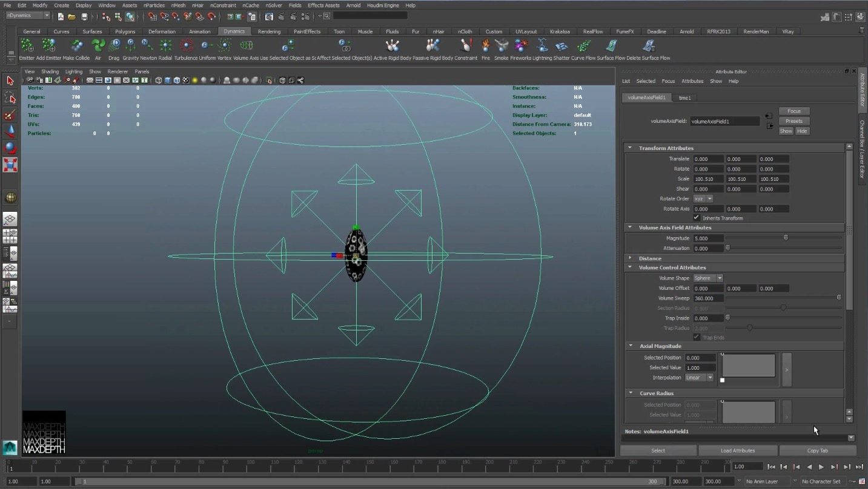The height and width of the screenshot is (489, 868).
Task: Collapse Volume Axis Field Attributes section
Action: [630, 228]
